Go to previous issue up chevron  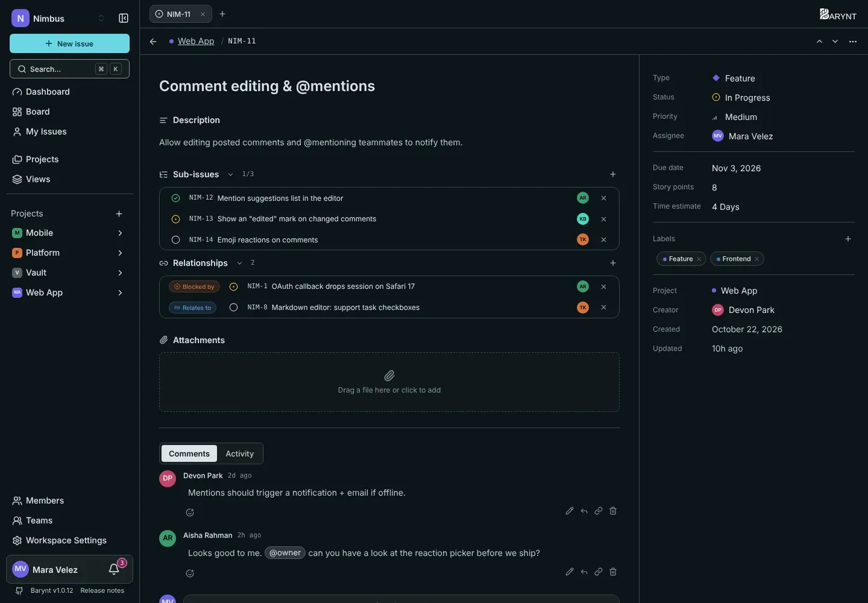click(x=819, y=41)
